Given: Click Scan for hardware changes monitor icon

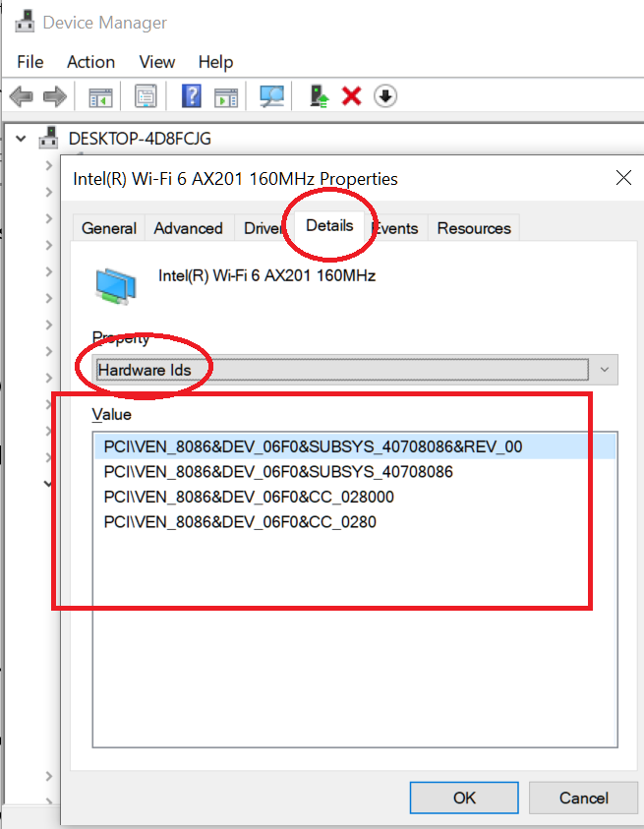Looking at the screenshot, I should tap(271, 96).
